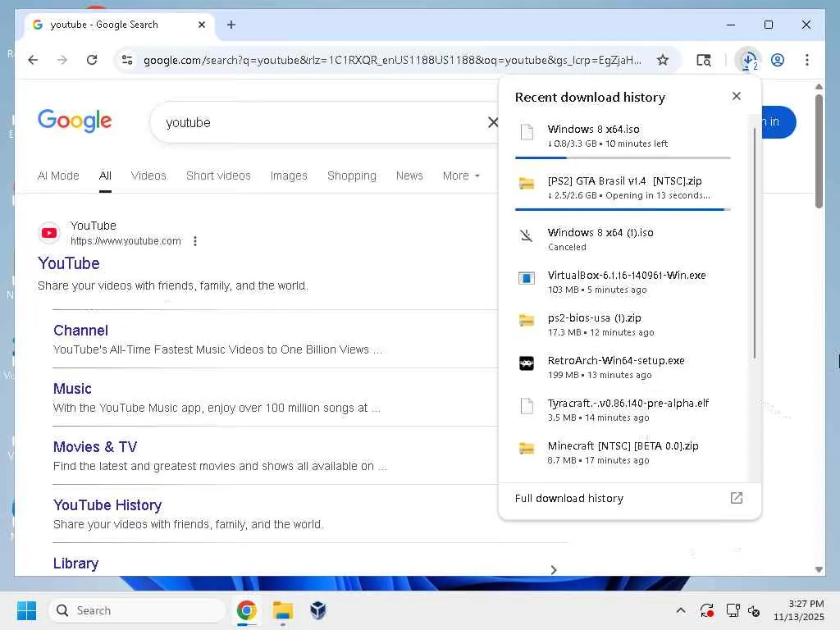The height and width of the screenshot is (630, 840).
Task: Click the VirtualBox installer file icon
Action: [527, 278]
